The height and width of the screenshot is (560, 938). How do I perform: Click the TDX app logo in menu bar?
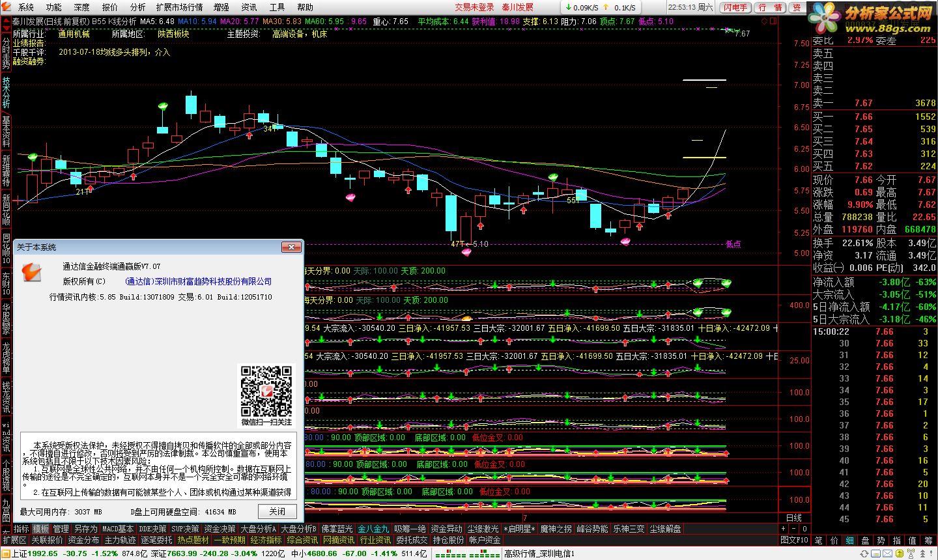tap(7, 7)
